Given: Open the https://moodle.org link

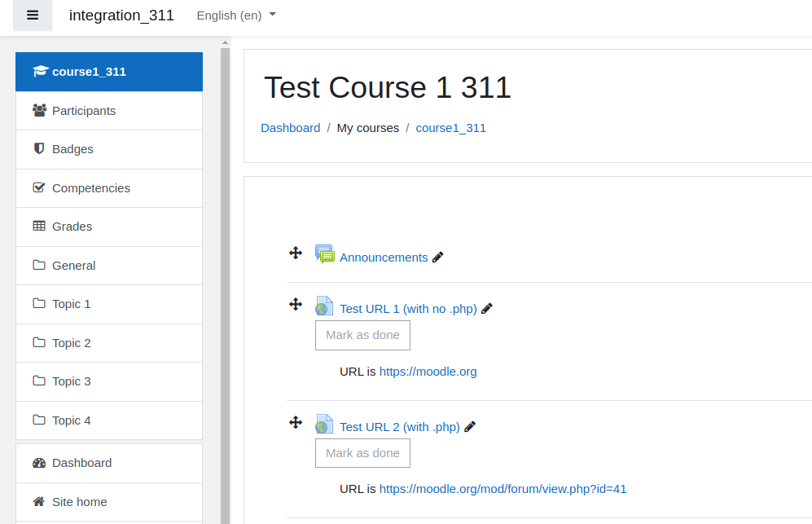Looking at the screenshot, I should coord(428,372).
